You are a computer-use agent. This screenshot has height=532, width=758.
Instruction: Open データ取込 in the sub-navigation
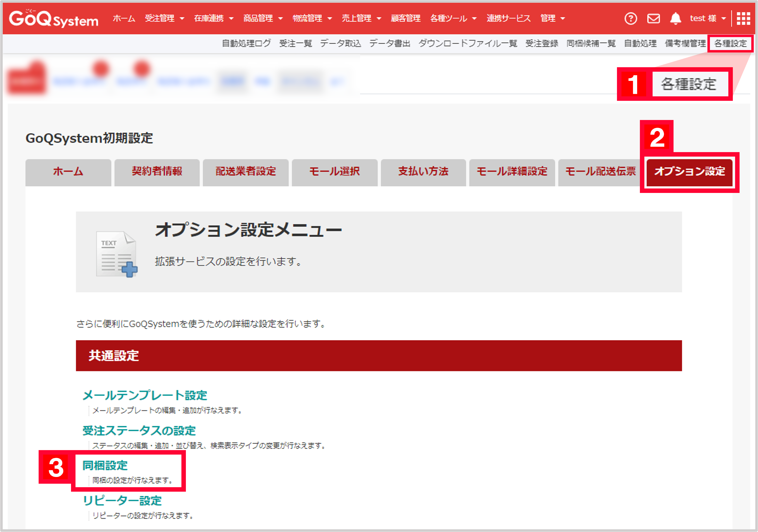click(340, 43)
